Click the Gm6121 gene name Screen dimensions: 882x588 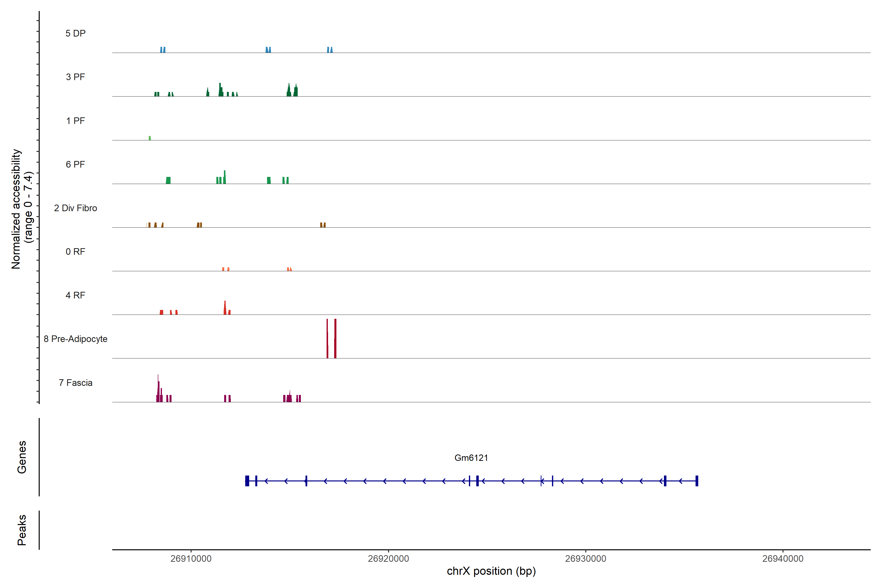click(x=471, y=458)
